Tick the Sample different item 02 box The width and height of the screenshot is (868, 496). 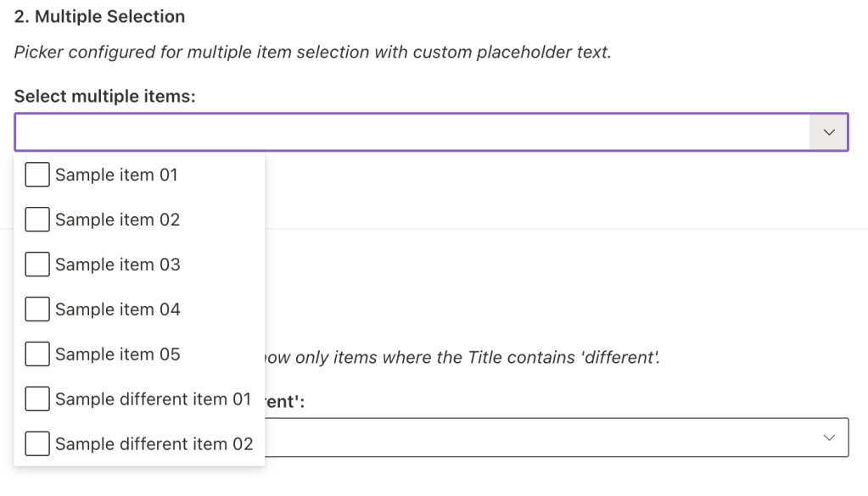click(x=37, y=443)
